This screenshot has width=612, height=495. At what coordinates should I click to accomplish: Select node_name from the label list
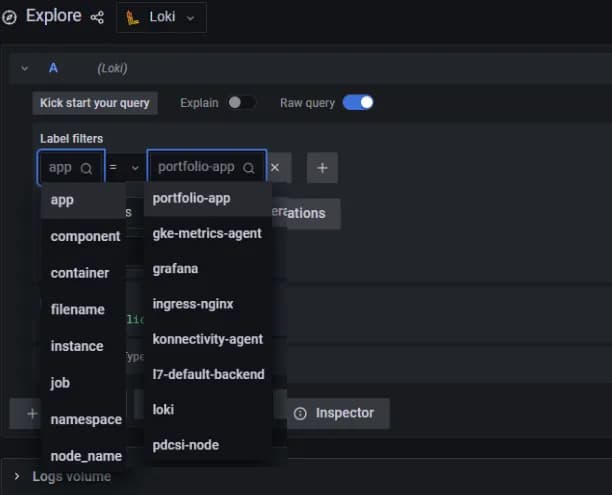(83, 456)
